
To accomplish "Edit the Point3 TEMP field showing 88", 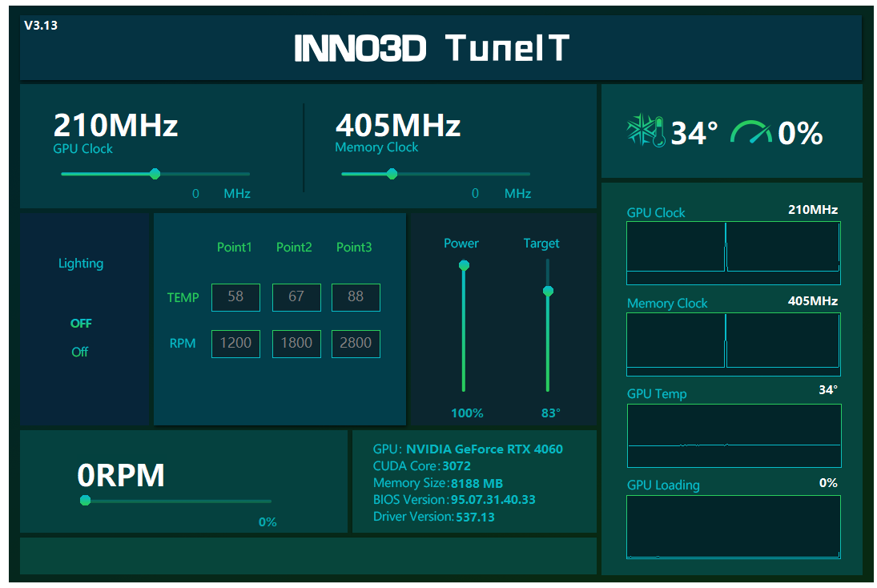I will [356, 297].
